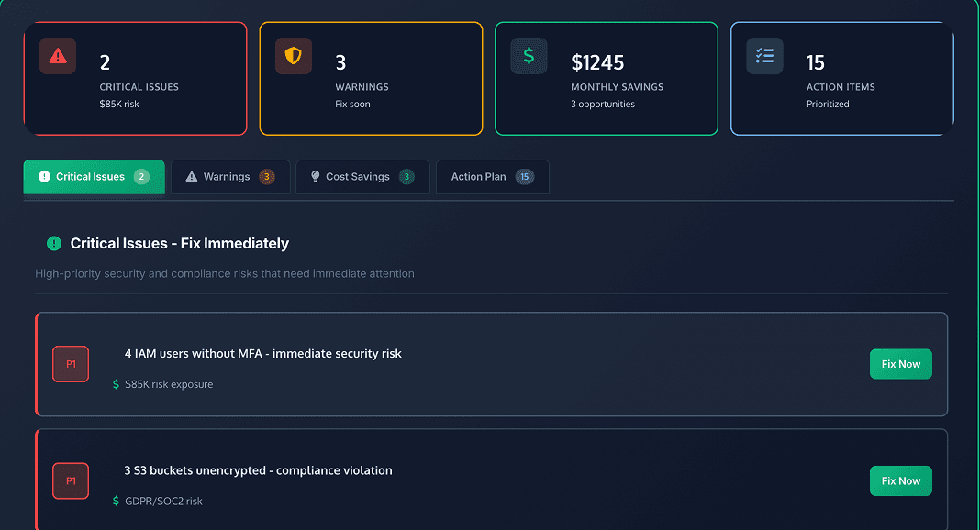Screen dimensions: 980x530
Task: Click the 3 opportunities text under Monthly Savings
Action: (604, 104)
